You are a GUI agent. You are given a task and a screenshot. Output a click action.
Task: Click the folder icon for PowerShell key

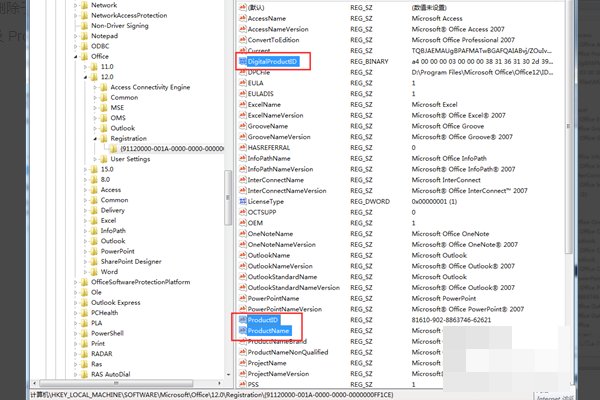click(x=84, y=333)
